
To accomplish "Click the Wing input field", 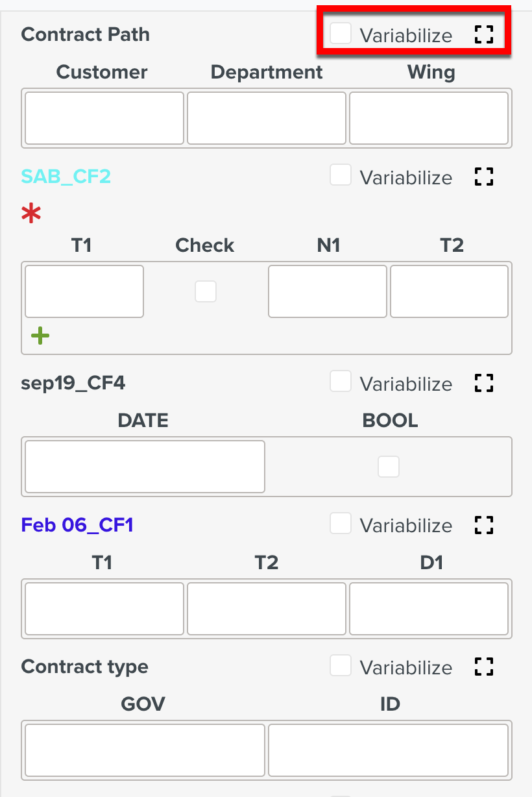I will click(x=430, y=117).
